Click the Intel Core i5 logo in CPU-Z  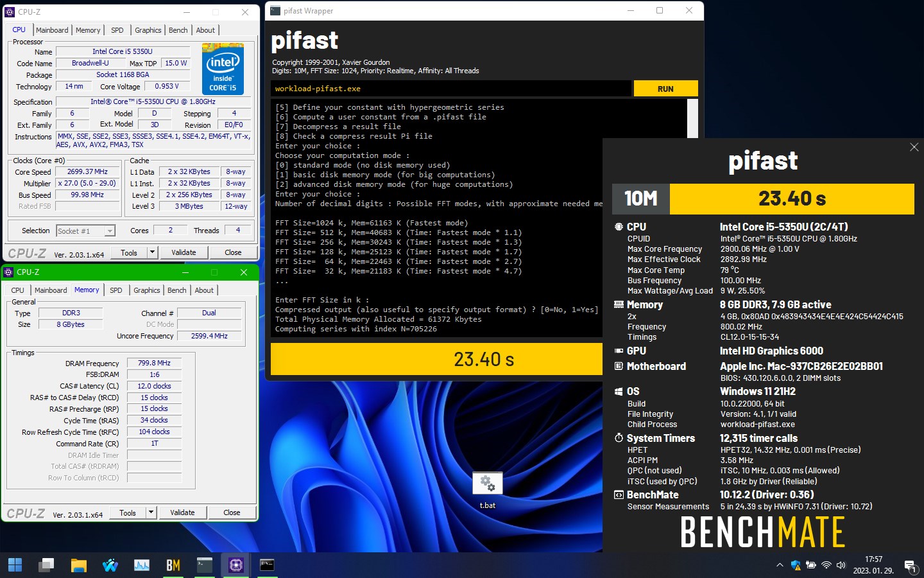tap(223, 69)
